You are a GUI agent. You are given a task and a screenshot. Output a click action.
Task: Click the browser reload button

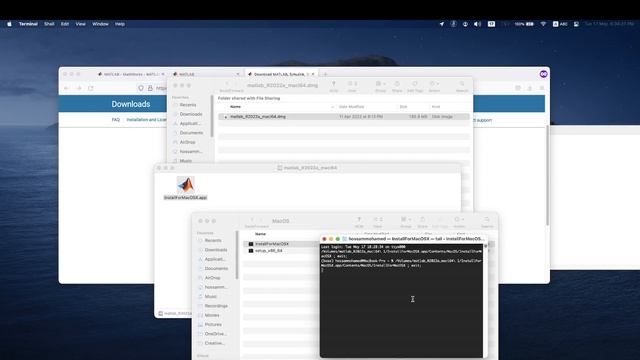coord(91,88)
